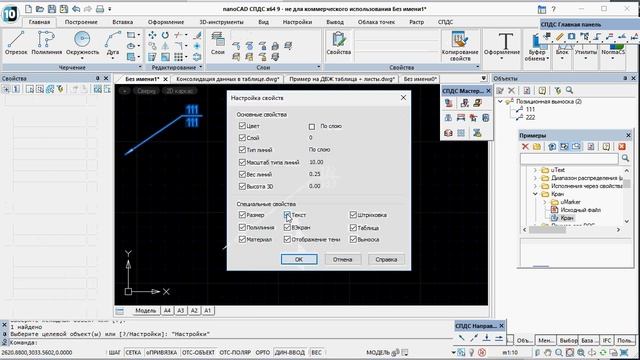This screenshot has width=640, height=360.
Task: Open the nanoCAD application menu logo
Action: coord(10,14)
